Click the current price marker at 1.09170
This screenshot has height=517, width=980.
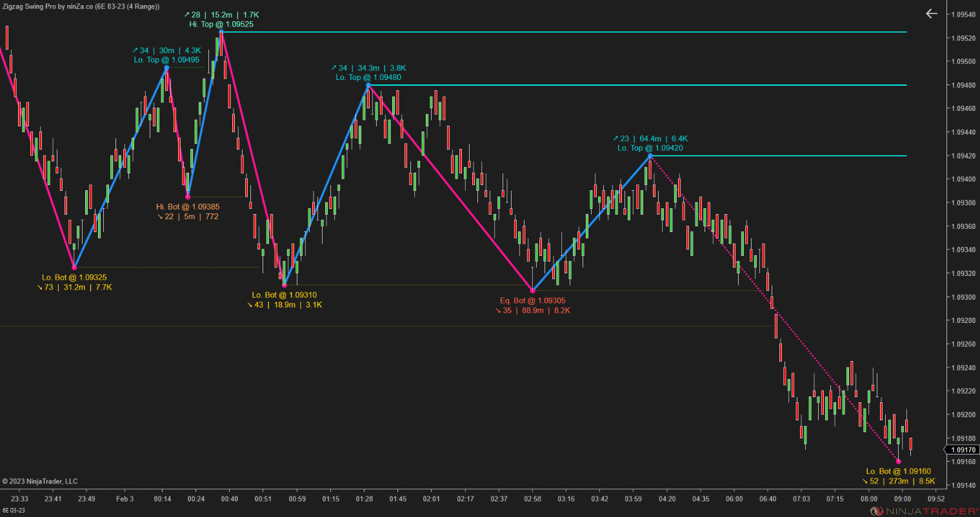963,450
